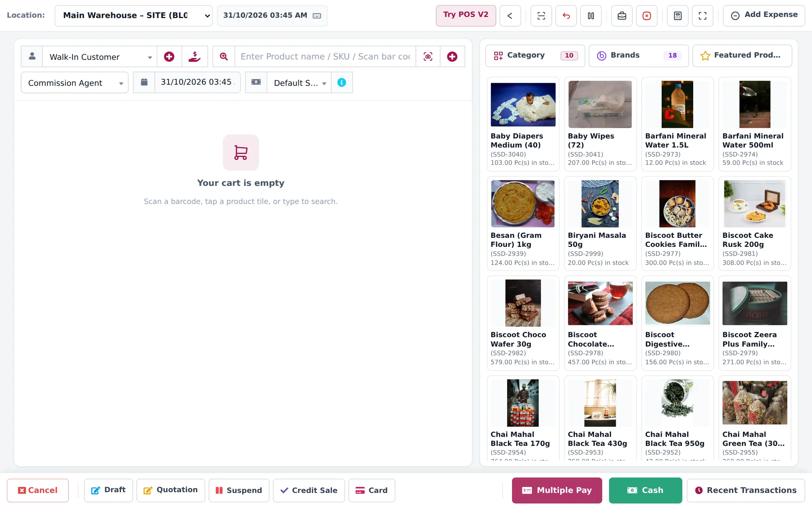Click the suspended sales pause icon

[591, 16]
